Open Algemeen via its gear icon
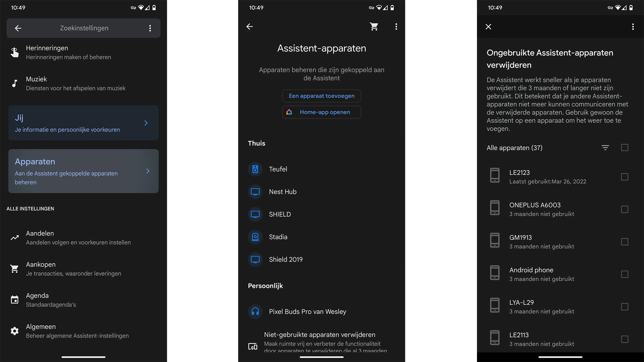 [14, 331]
